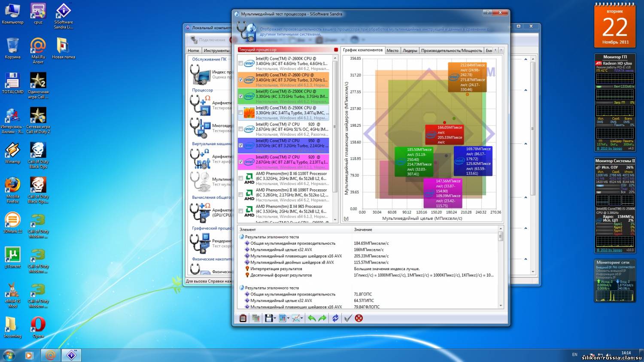Check the Core i7 920 51% OC checkbox
The height and width of the screenshot is (362, 644).
[x=240, y=129]
